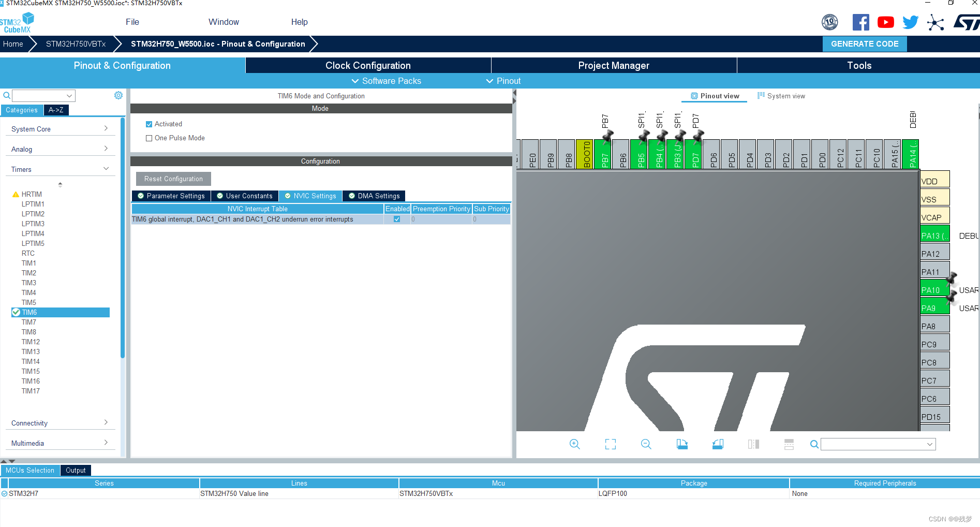Zoom in on the pinout chip view
Viewport: 980px width, 527px height.
pyautogui.click(x=575, y=444)
